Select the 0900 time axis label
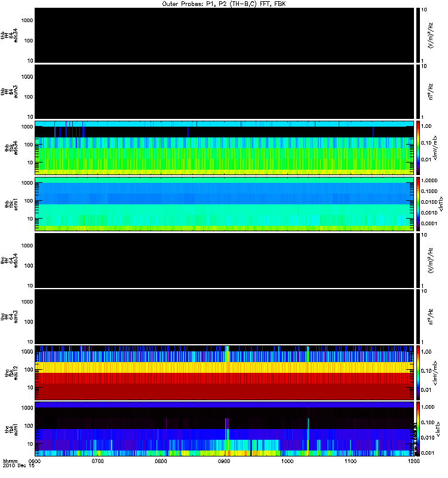The width and height of the screenshot is (448, 478). pyautogui.click(x=224, y=461)
